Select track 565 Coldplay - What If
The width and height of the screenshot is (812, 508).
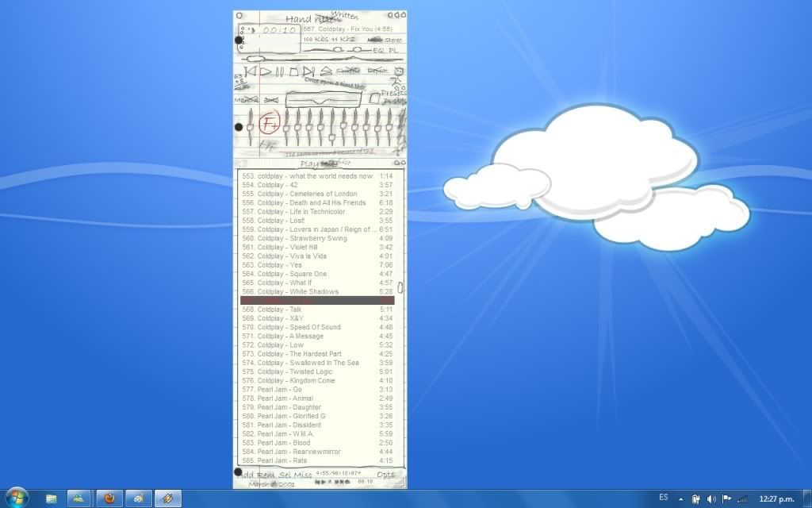[317, 283]
